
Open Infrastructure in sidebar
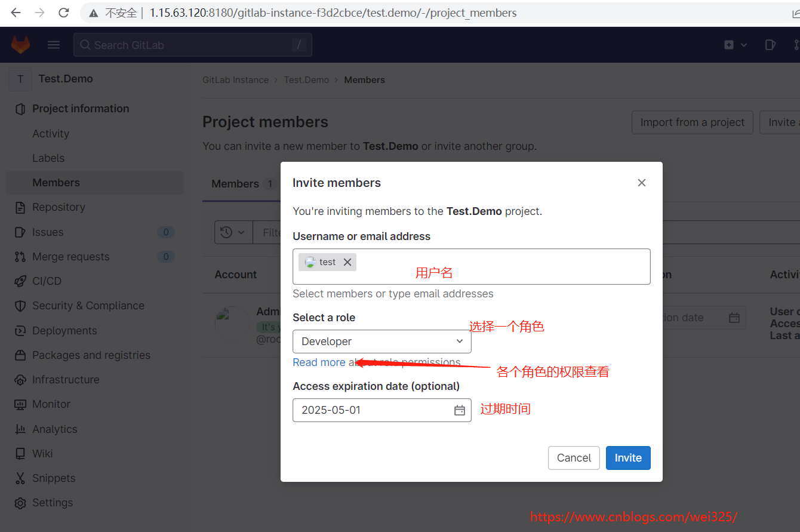tap(66, 380)
